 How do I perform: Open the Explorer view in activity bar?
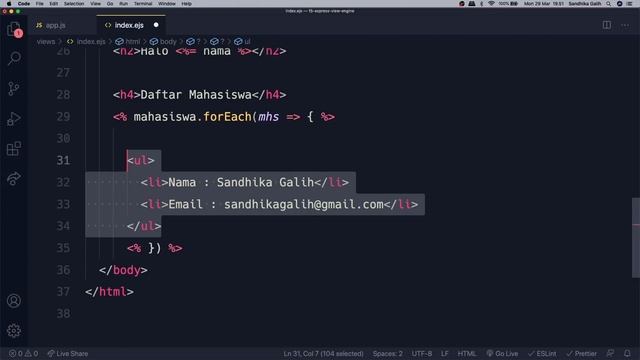(x=14, y=29)
